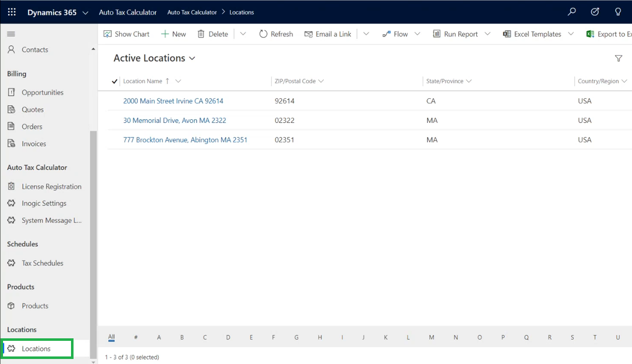Click the New plus icon
Viewport: 632px width, 364px height.
165,34
